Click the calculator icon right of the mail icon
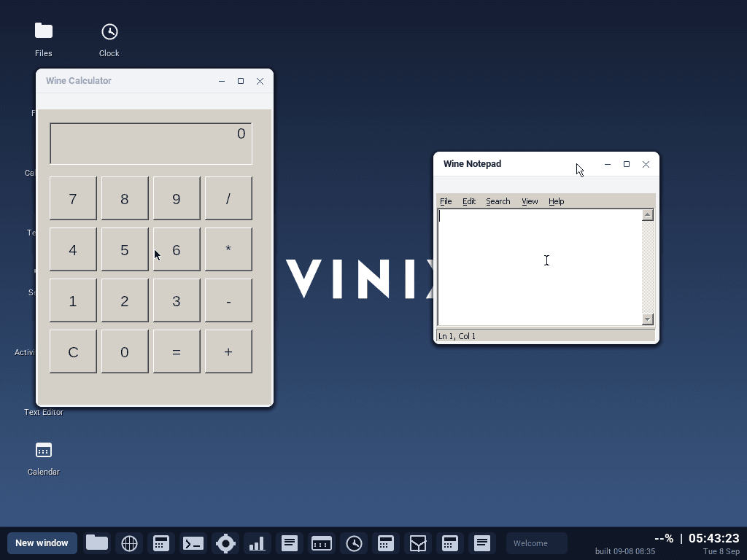 [x=449, y=542]
